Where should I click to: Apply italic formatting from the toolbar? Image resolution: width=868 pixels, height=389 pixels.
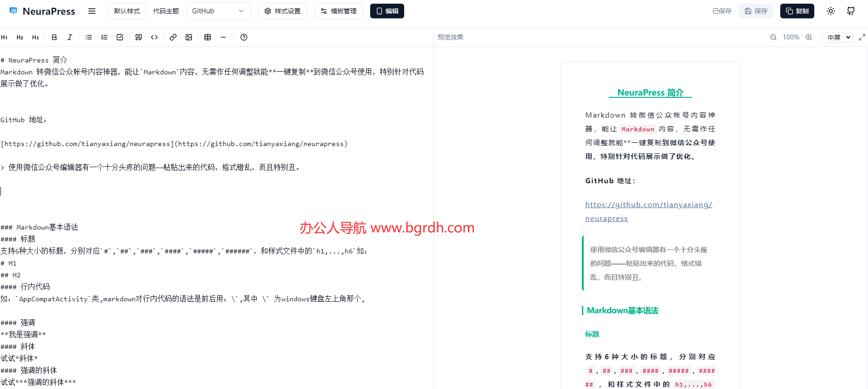(70, 37)
